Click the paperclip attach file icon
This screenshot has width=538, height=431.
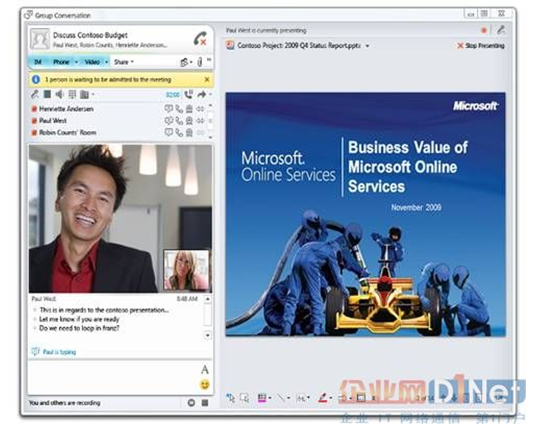200,62
